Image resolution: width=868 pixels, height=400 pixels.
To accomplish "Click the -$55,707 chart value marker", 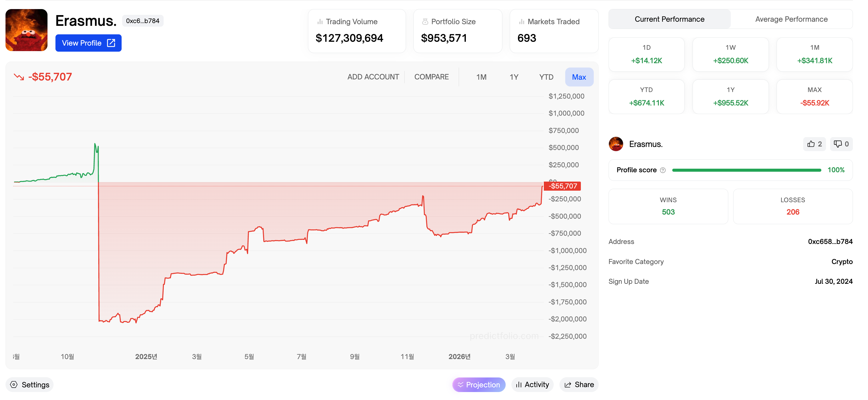I will 562,186.
